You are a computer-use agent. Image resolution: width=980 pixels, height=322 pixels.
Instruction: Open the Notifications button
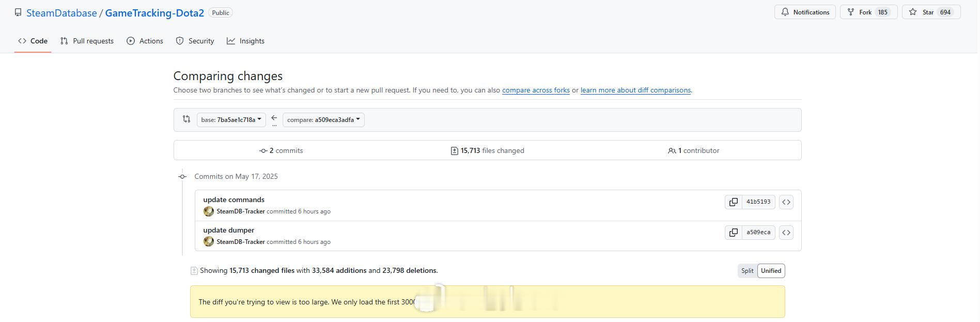805,12
